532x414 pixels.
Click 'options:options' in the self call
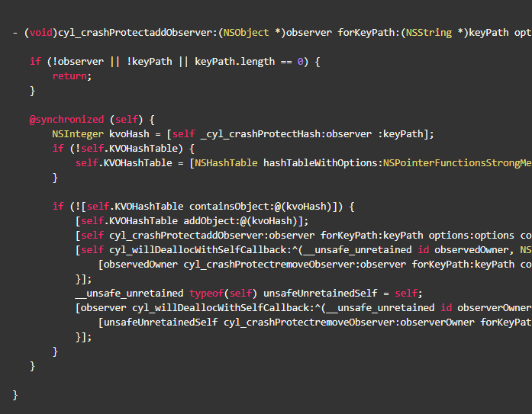[x=471, y=236]
